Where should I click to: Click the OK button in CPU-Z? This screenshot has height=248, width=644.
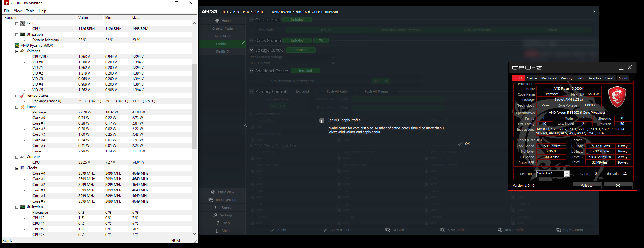(x=617, y=186)
